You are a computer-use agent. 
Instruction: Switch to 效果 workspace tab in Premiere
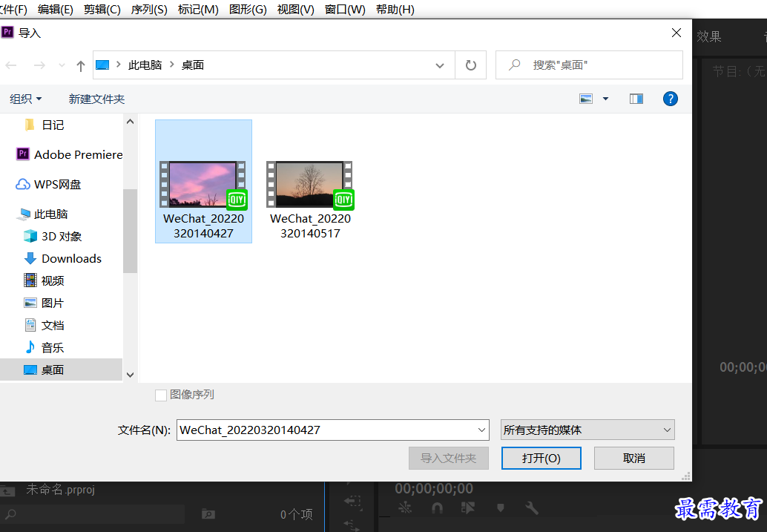709,36
